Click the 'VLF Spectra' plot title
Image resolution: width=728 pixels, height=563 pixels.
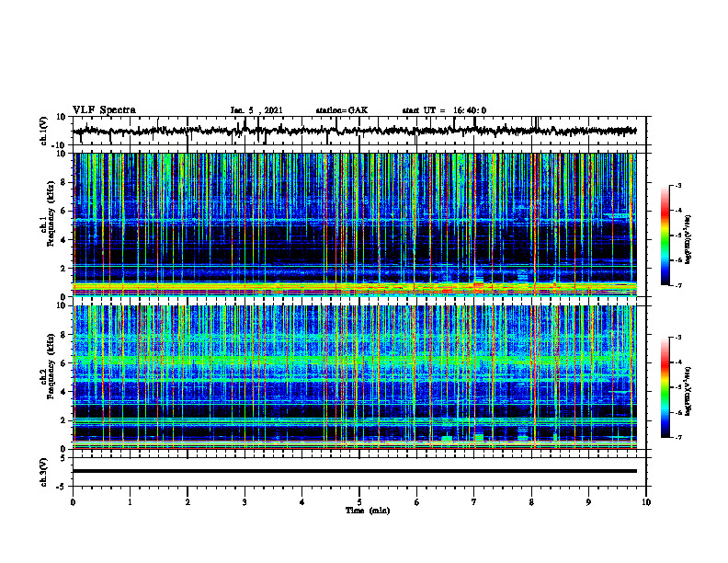point(104,110)
